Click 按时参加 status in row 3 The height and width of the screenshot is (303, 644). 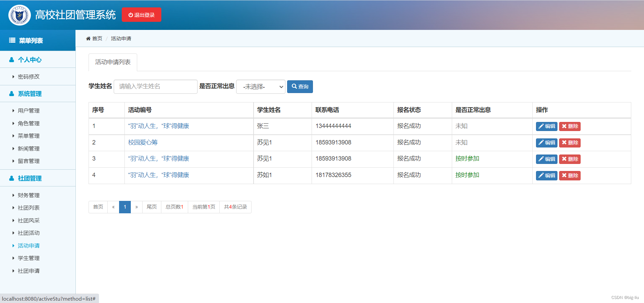coord(467,159)
